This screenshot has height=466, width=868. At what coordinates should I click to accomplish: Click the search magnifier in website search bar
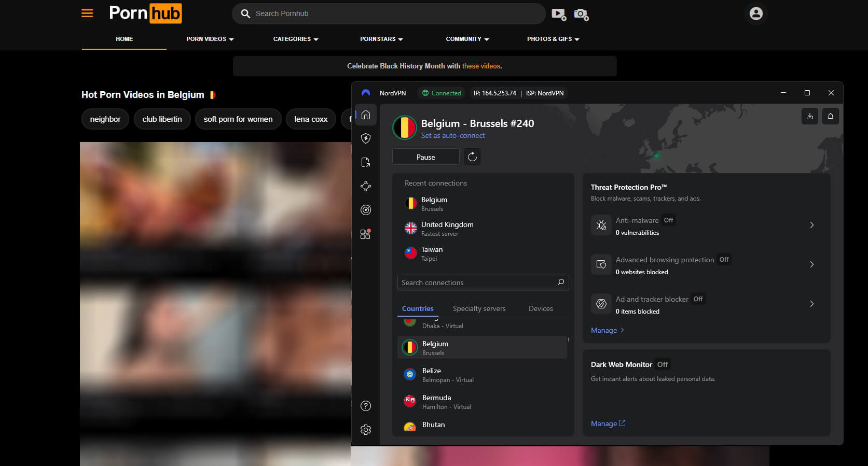245,13
